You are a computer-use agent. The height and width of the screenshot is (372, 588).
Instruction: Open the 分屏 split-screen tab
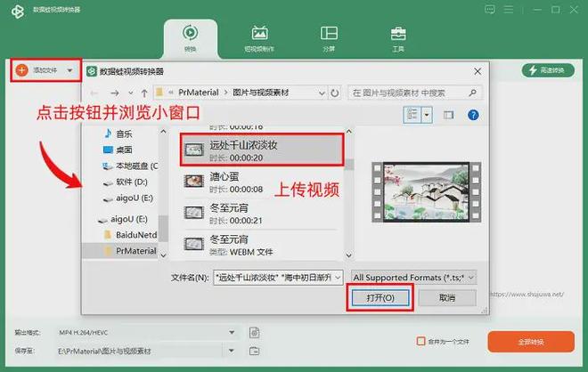(329, 38)
